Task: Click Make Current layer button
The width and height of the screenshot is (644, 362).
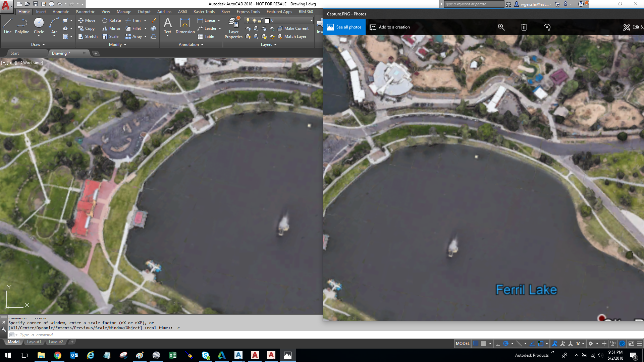Action: click(x=293, y=28)
